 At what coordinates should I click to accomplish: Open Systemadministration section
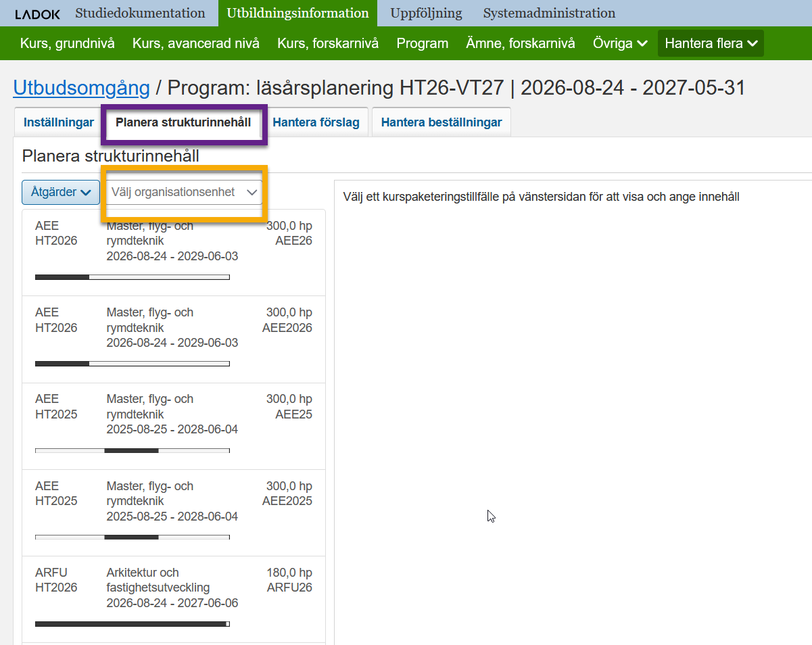coord(549,14)
